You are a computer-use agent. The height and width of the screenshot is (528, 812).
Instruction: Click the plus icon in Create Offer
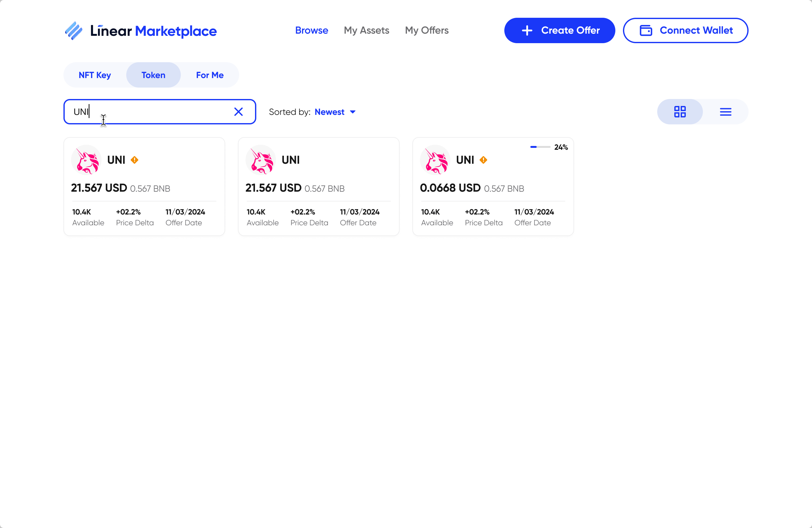(x=527, y=30)
